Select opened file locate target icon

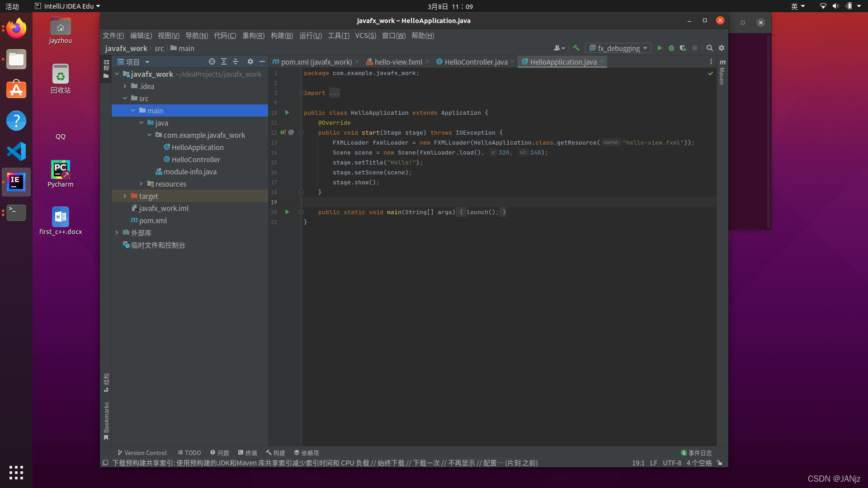pos(212,61)
